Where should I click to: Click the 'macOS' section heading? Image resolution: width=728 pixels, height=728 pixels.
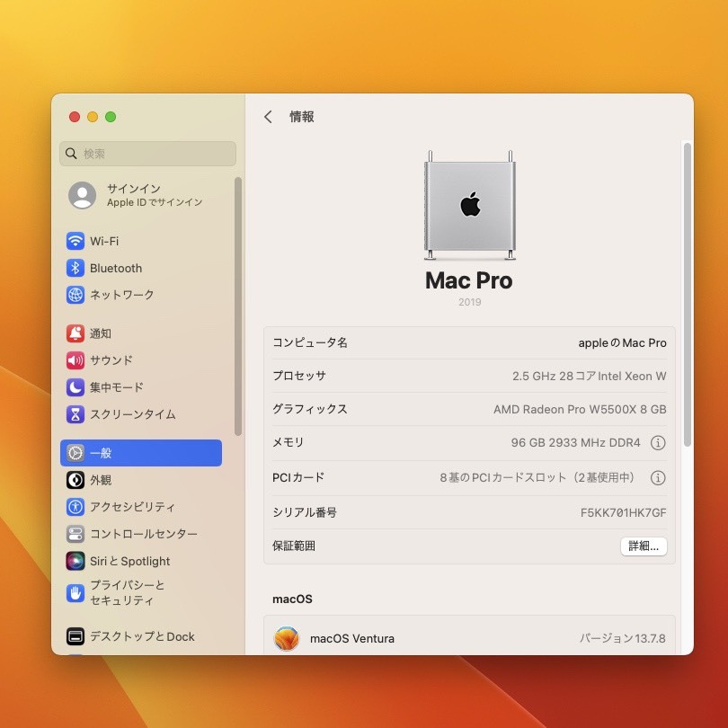tap(292, 599)
